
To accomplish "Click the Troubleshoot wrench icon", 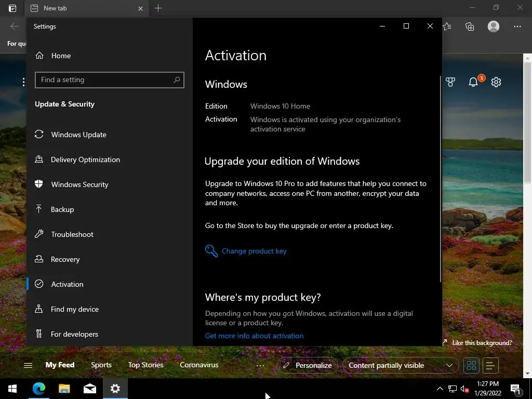I will [x=39, y=234].
